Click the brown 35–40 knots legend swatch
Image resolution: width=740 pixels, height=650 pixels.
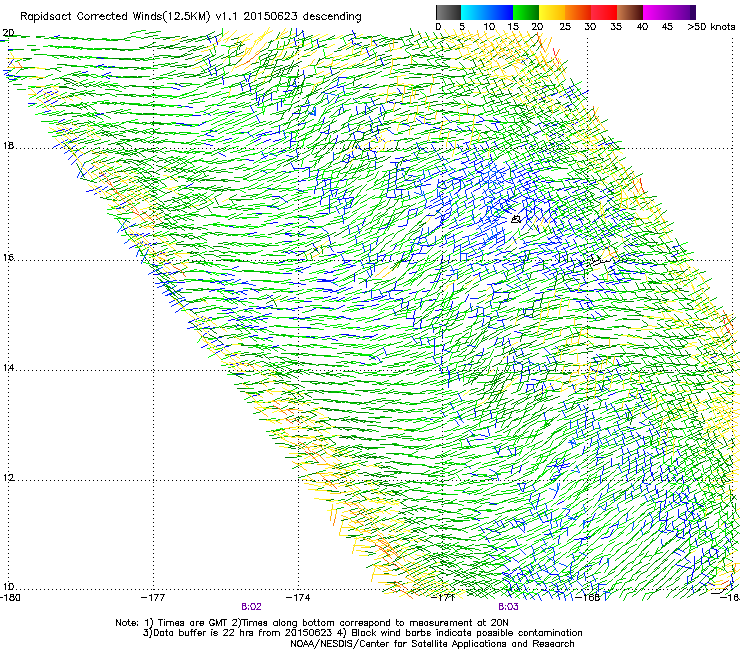[630, 12]
